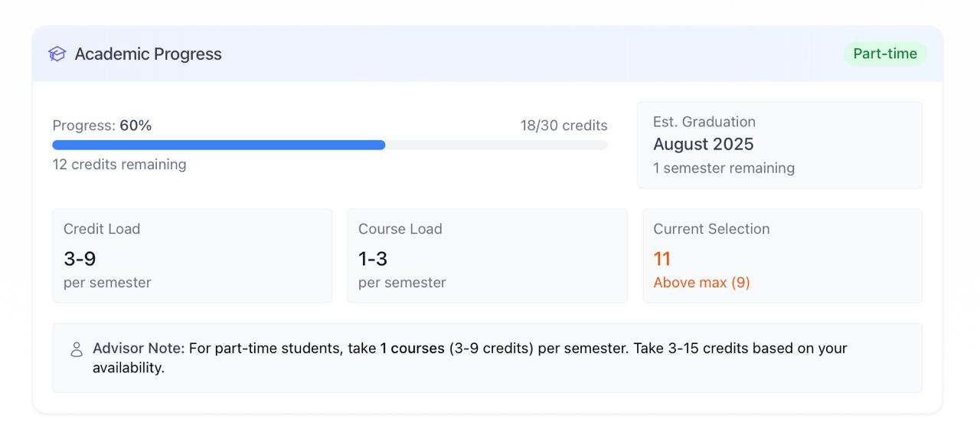Click the advisor person icon
Image resolution: width=980 pixels, height=436 pixels.
point(77,349)
